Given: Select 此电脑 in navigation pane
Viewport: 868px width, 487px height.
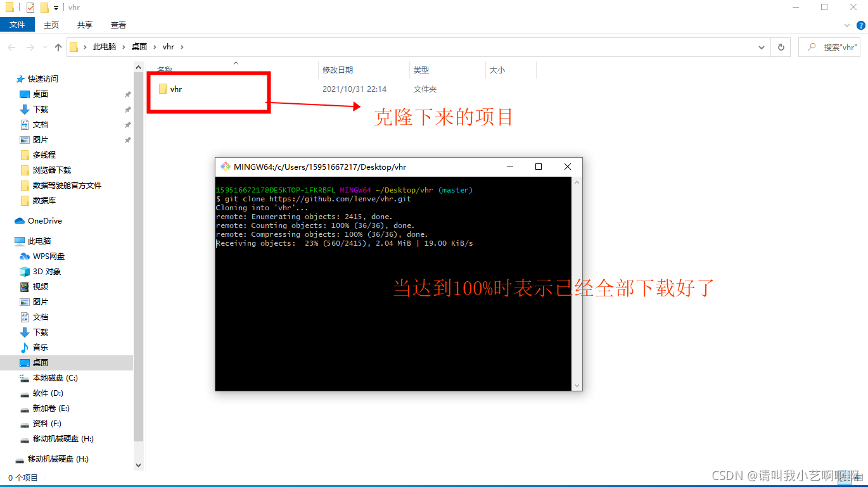Looking at the screenshot, I should click(39, 241).
